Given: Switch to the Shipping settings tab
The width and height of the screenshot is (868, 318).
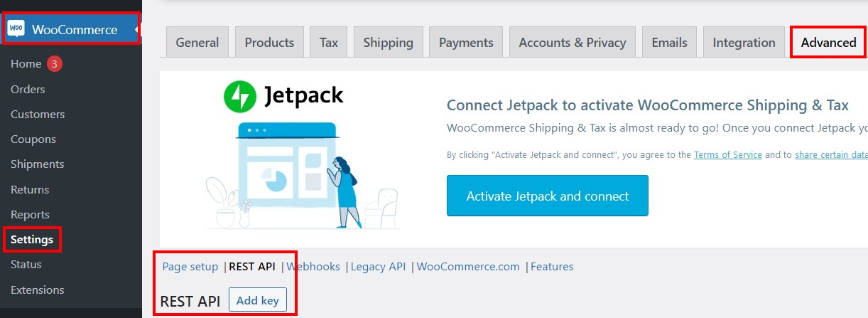Looking at the screenshot, I should pyautogui.click(x=389, y=43).
